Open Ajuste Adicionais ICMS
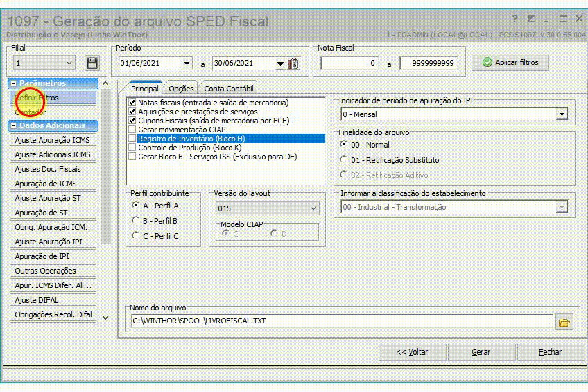Image resolution: width=588 pixels, height=392 pixels. tap(53, 154)
